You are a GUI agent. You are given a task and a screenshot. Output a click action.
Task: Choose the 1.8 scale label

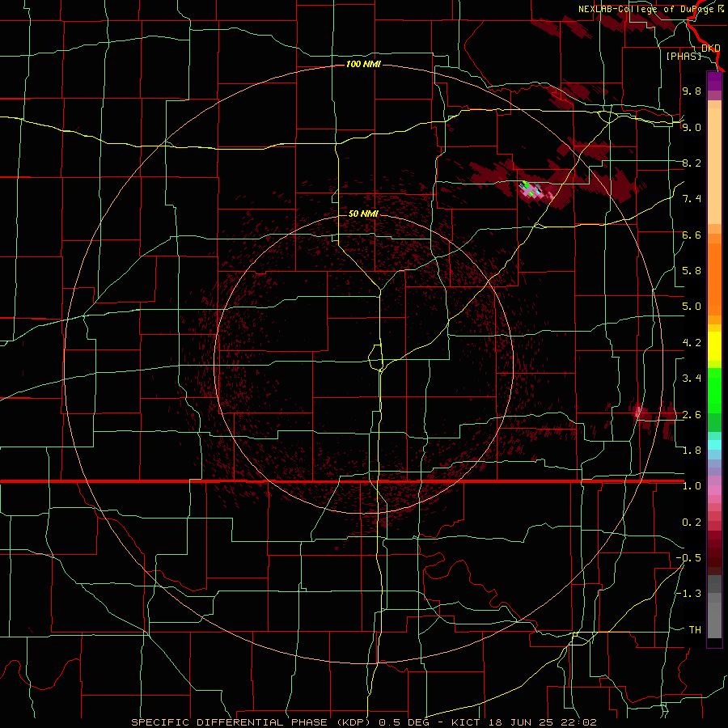coord(692,451)
